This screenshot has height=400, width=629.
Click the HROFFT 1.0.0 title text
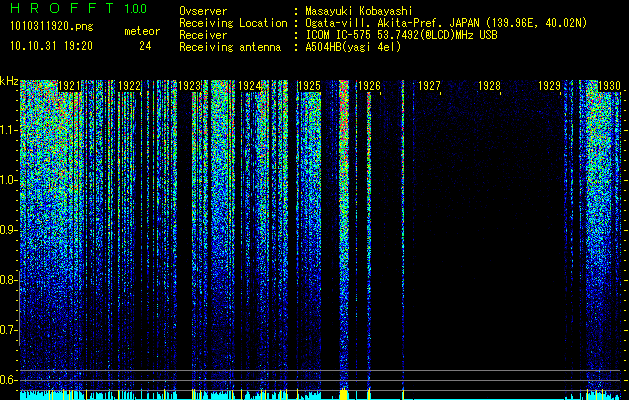(x=79, y=8)
